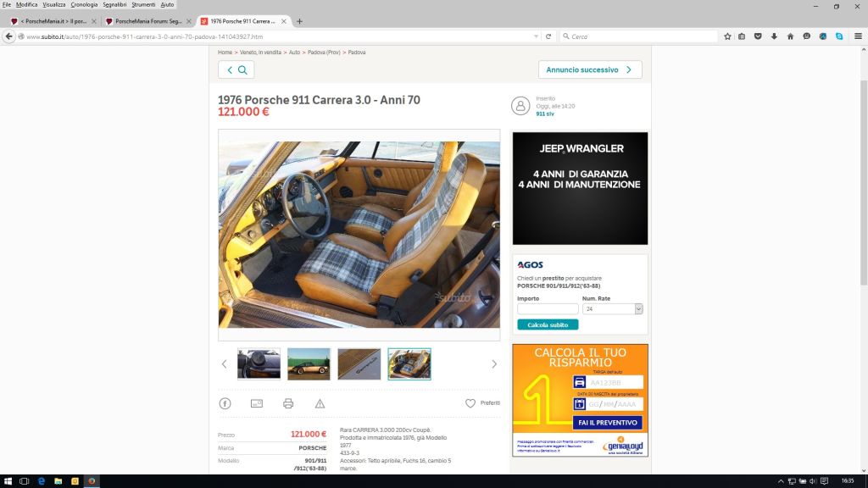This screenshot has width=868, height=488.
Task: Go to the Firefox home page icon
Action: tap(791, 36)
